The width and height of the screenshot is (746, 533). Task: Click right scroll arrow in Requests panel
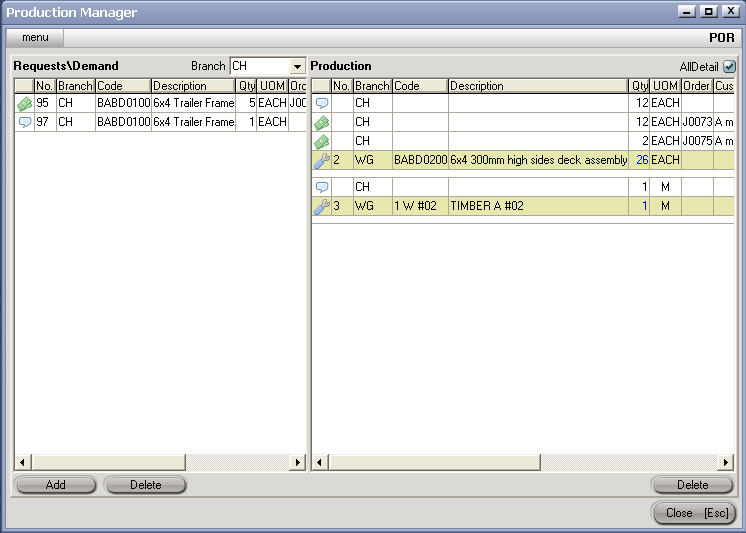pos(298,462)
